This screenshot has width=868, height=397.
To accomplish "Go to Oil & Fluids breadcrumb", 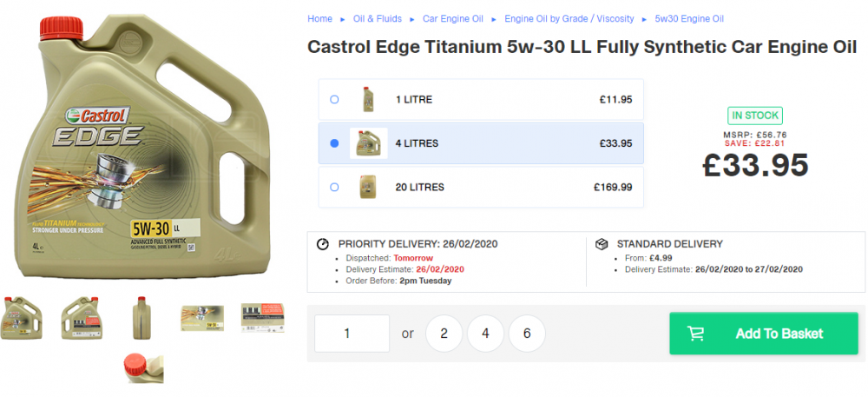I will pos(378,19).
